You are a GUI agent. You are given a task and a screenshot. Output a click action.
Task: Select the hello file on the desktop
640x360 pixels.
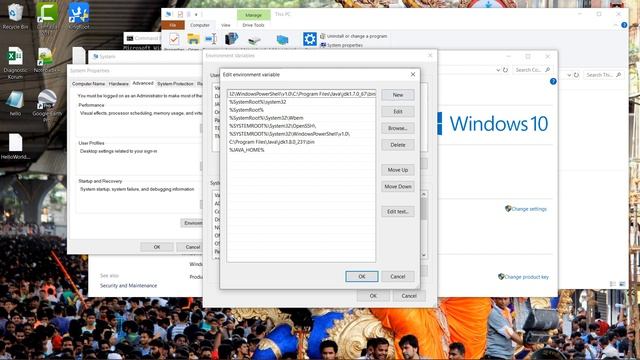pyautogui.click(x=15, y=103)
